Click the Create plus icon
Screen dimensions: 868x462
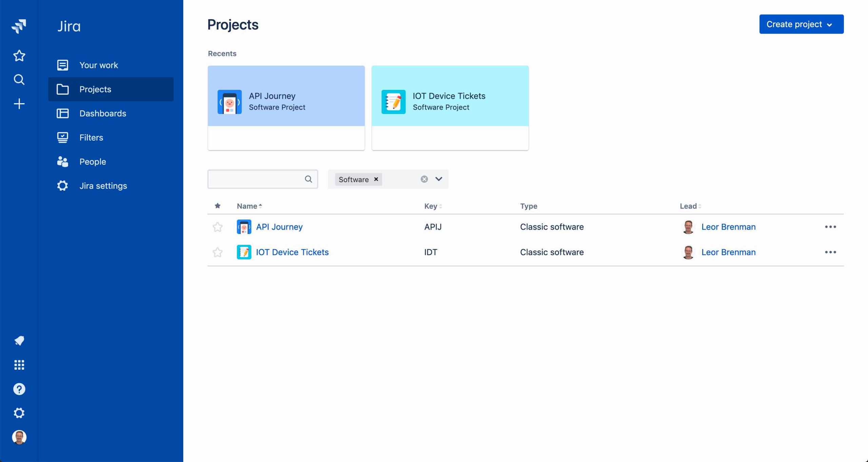click(x=19, y=104)
